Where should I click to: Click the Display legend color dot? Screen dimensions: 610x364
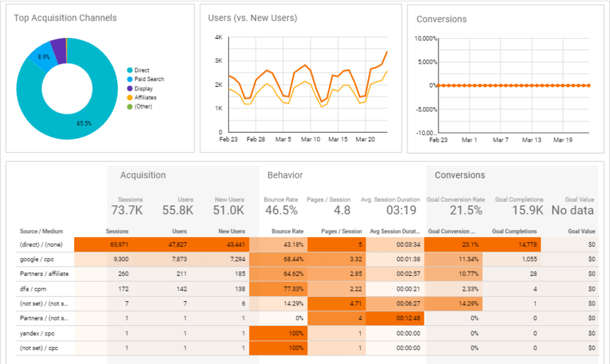pos(129,88)
